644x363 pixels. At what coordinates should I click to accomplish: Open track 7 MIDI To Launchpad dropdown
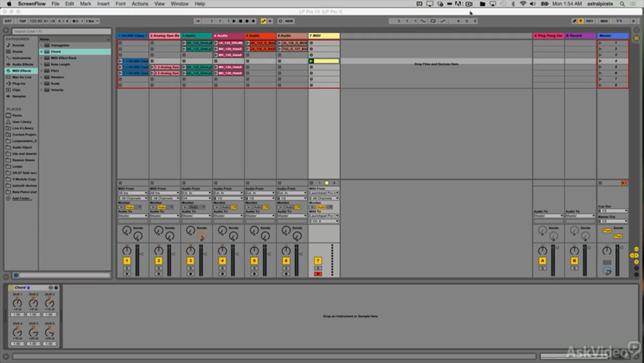(x=324, y=216)
